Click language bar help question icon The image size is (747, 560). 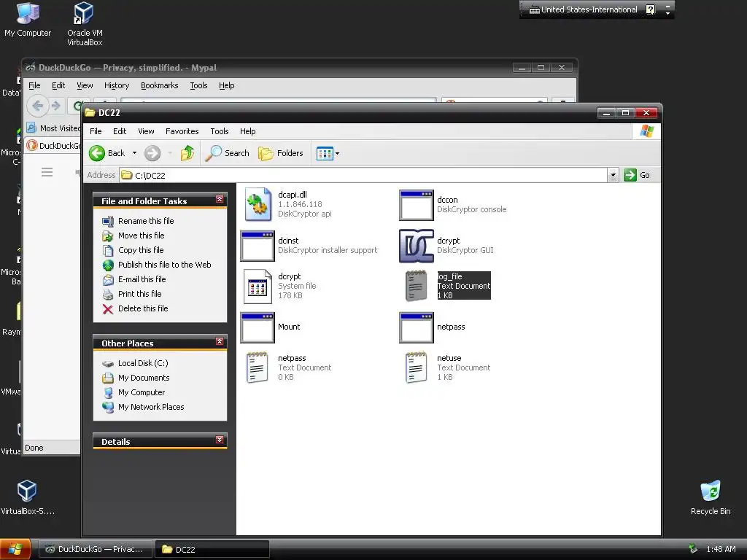[650, 9]
